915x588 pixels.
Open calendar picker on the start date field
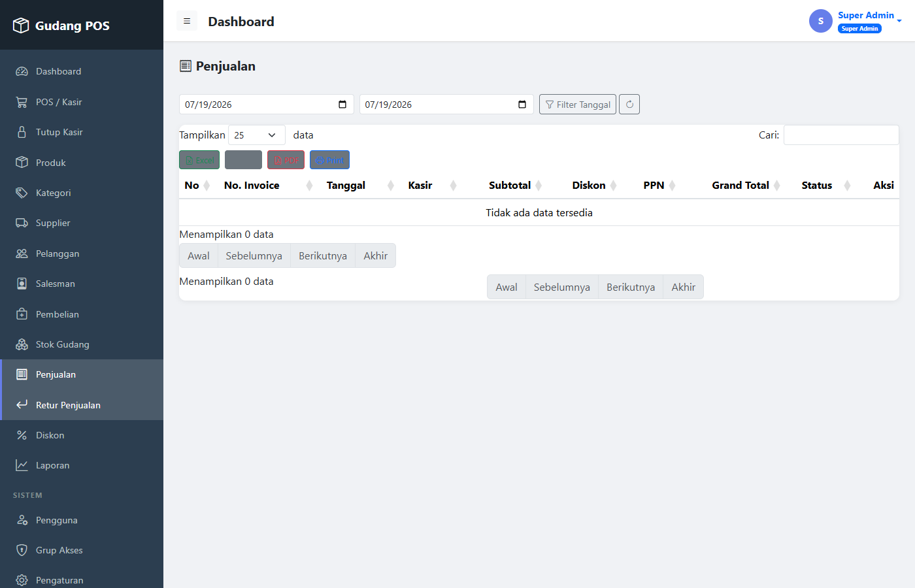click(342, 105)
